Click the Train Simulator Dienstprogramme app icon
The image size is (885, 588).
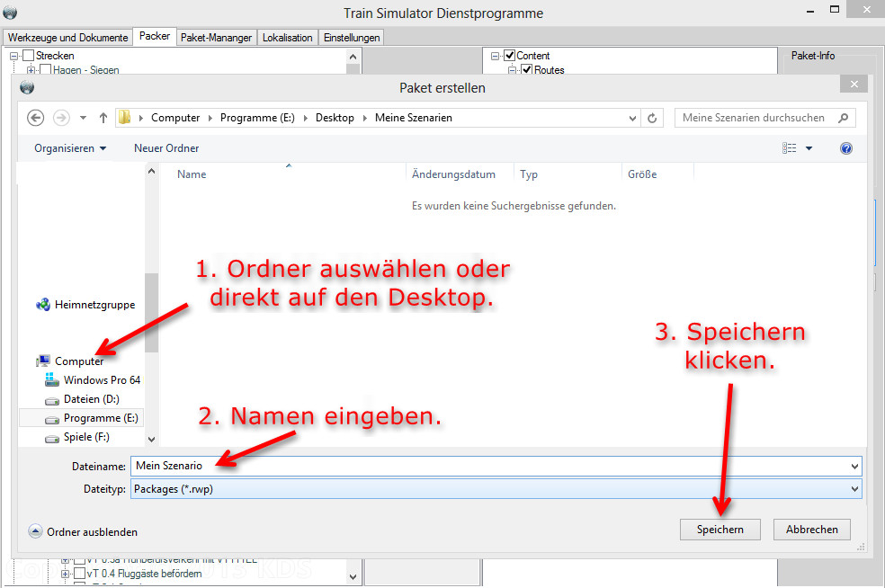click(x=10, y=13)
